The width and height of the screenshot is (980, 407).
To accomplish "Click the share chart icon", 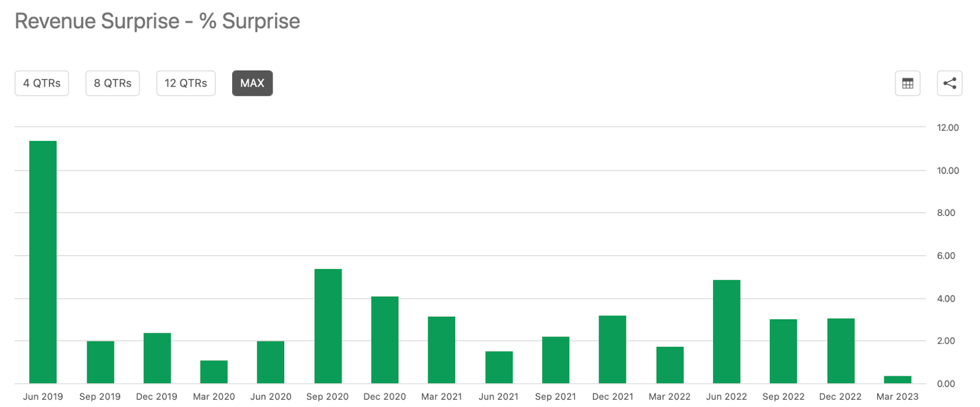I will coord(949,83).
